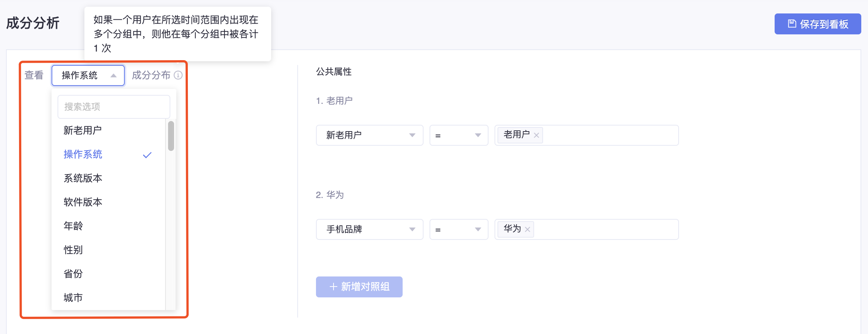Focus the 搜索选项 search field

[114, 107]
